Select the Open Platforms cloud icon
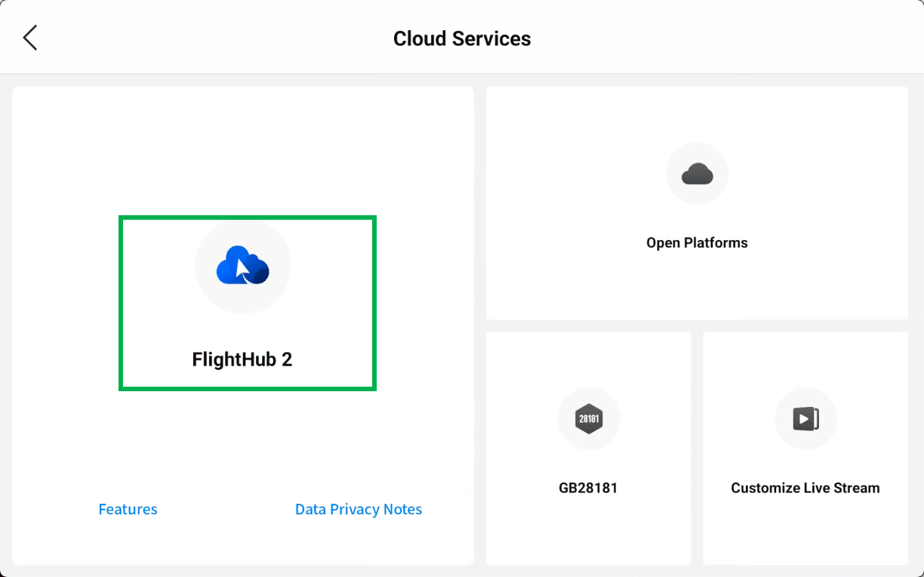Viewport: 924px width, 577px height. coord(697,174)
